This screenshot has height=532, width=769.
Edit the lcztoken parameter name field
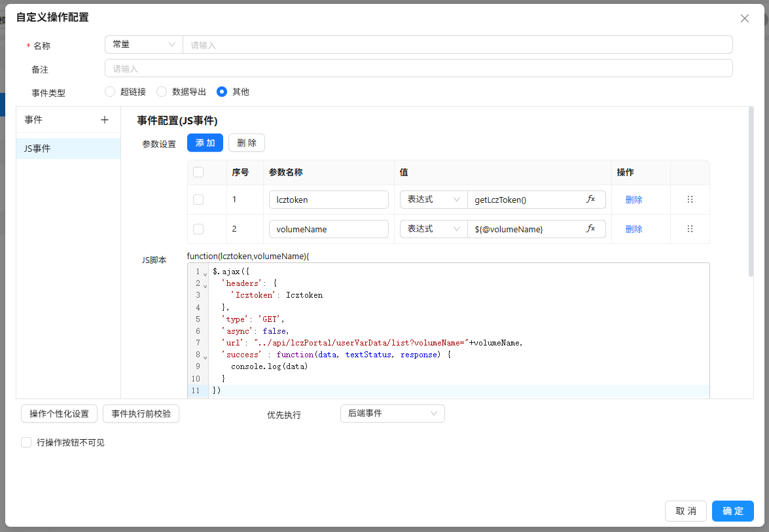[x=329, y=200]
